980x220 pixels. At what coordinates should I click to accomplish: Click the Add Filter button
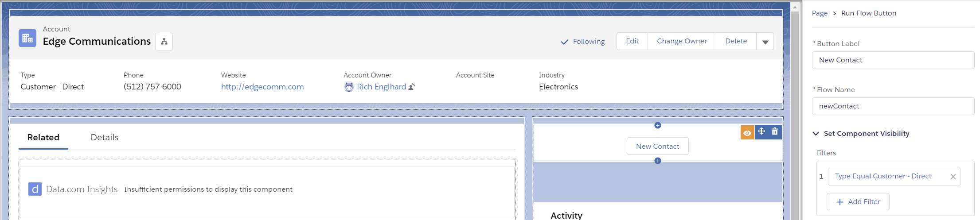click(858, 202)
